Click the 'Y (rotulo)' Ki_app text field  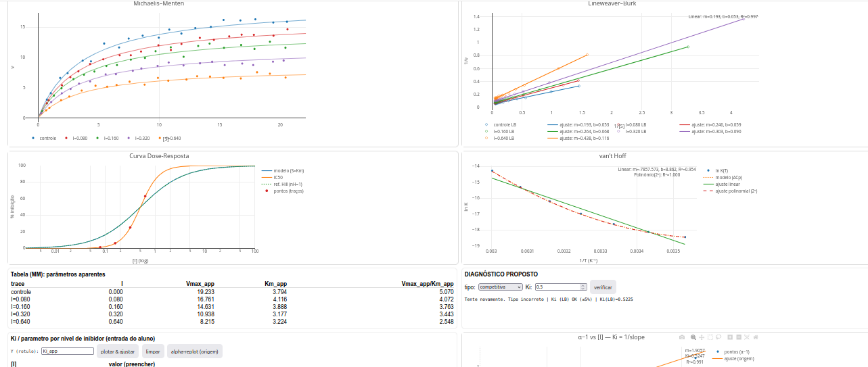pos(67,351)
